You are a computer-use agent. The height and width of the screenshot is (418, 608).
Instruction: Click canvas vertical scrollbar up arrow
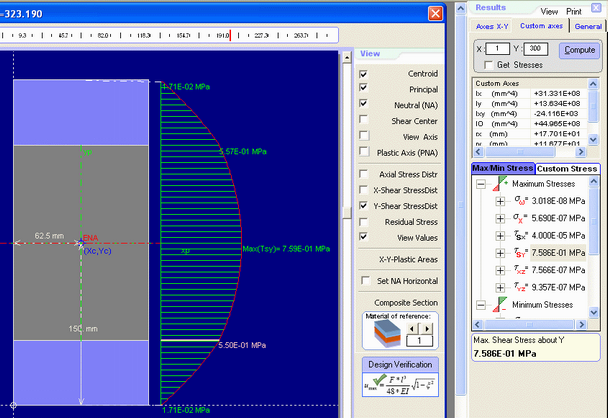point(347,58)
